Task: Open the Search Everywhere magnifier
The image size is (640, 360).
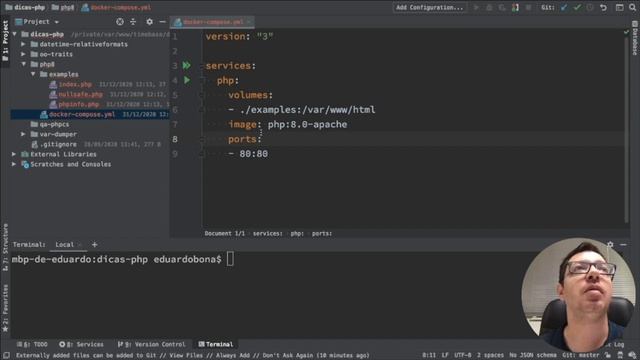Action: coord(632,7)
